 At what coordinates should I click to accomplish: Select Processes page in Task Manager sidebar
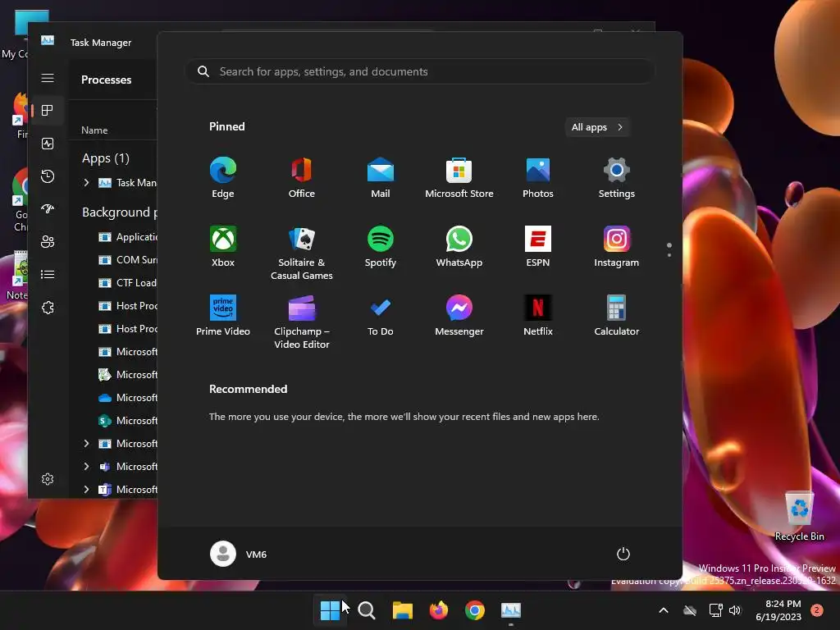point(48,111)
